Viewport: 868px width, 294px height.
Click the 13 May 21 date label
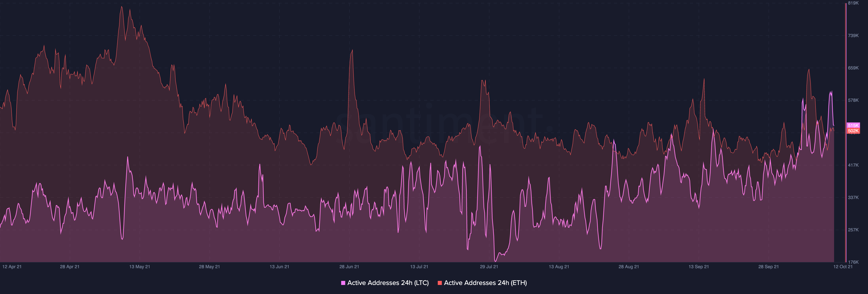[139, 267]
